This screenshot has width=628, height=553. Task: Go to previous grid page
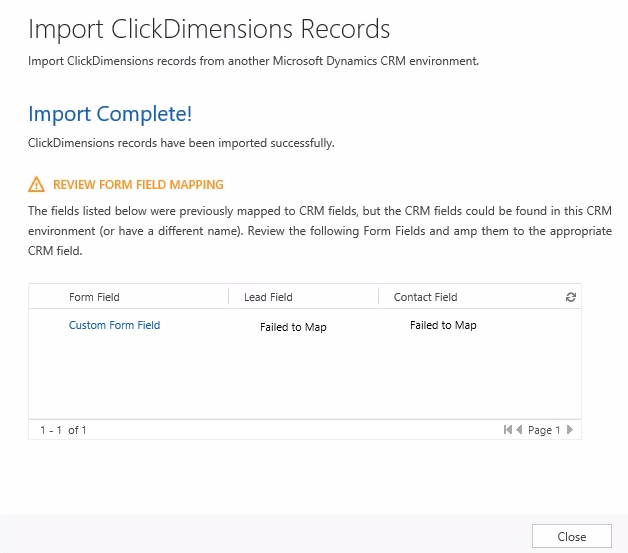[x=519, y=430]
